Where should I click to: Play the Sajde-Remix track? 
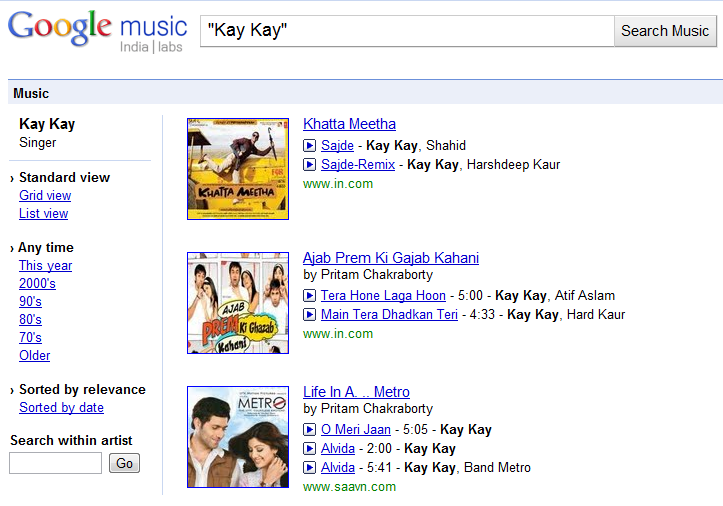[x=310, y=164]
